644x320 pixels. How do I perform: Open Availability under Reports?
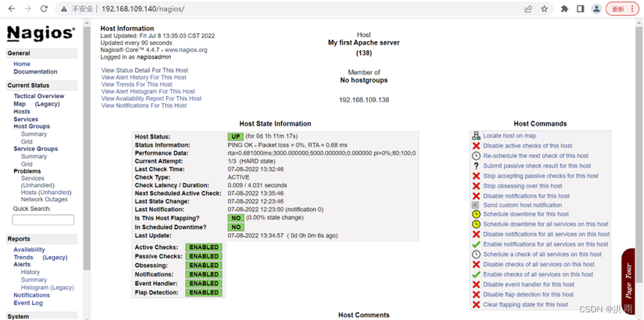coord(29,250)
